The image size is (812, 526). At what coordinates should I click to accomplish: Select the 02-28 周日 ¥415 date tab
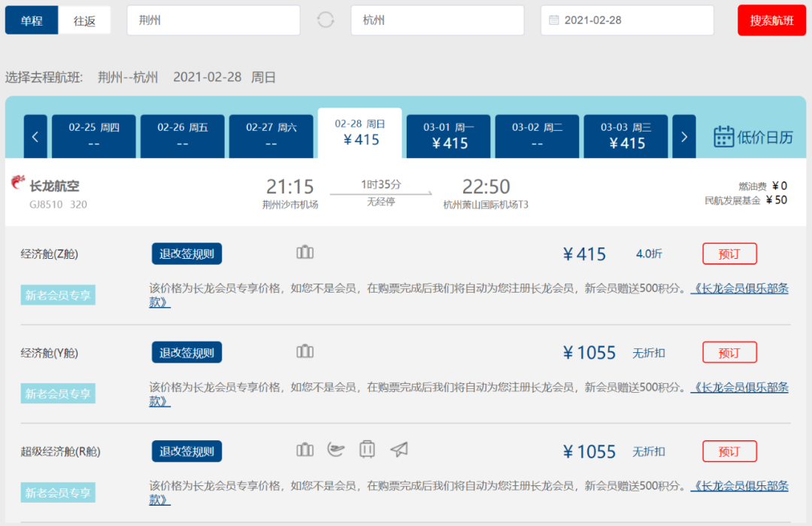(x=360, y=133)
